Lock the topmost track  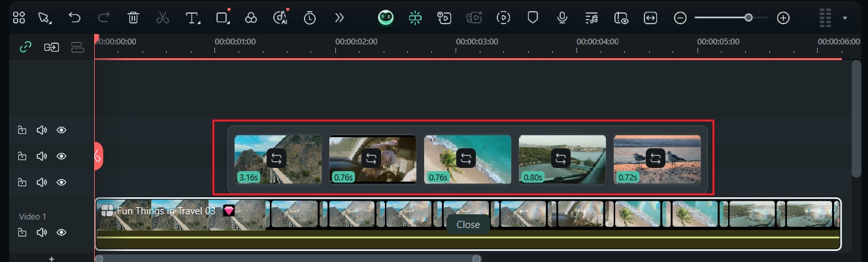tap(22, 130)
